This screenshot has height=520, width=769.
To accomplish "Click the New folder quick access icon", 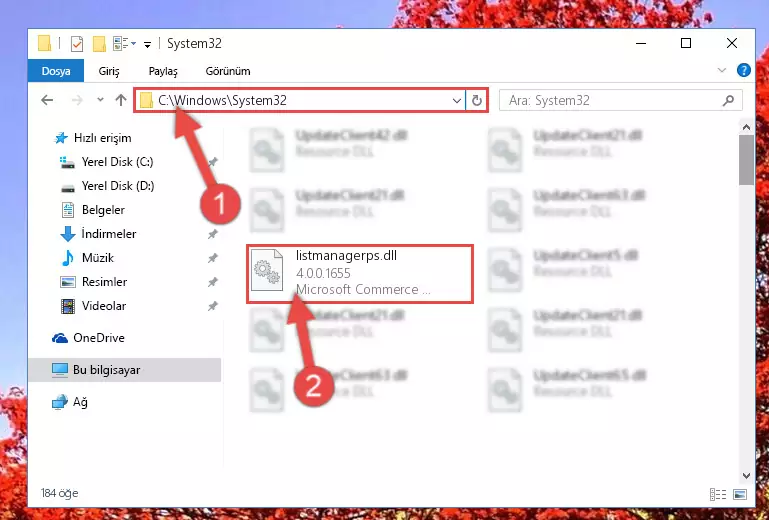I will click(99, 44).
